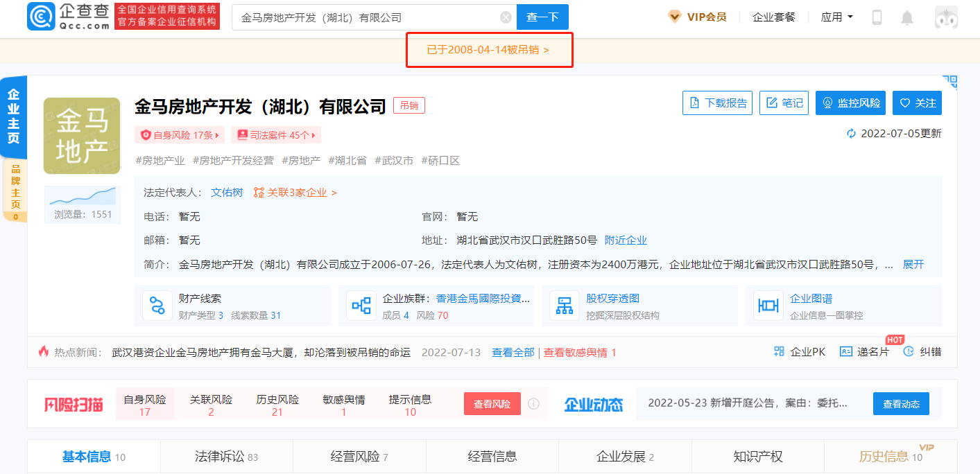Open the 武汉港资企业金马房地产 news headline
The height and width of the screenshot is (474, 980).
261,353
